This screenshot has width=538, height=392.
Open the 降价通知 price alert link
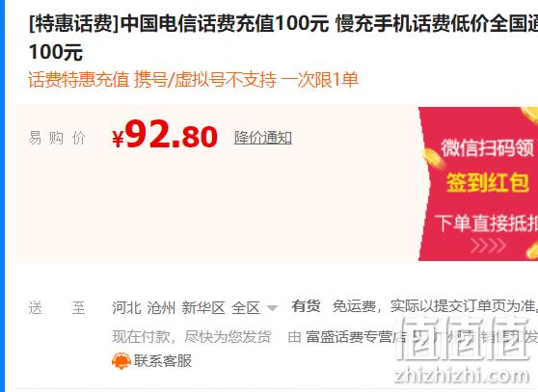tap(263, 138)
